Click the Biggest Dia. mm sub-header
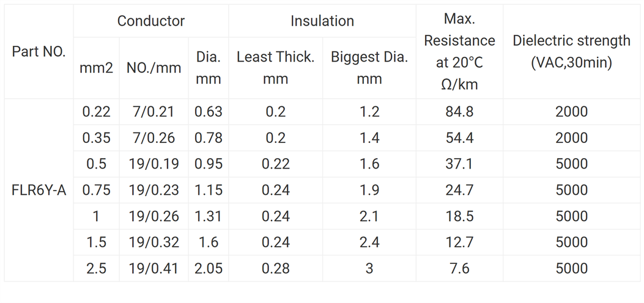The width and height of the screenshot is (644, 303). tap(369, 68)
